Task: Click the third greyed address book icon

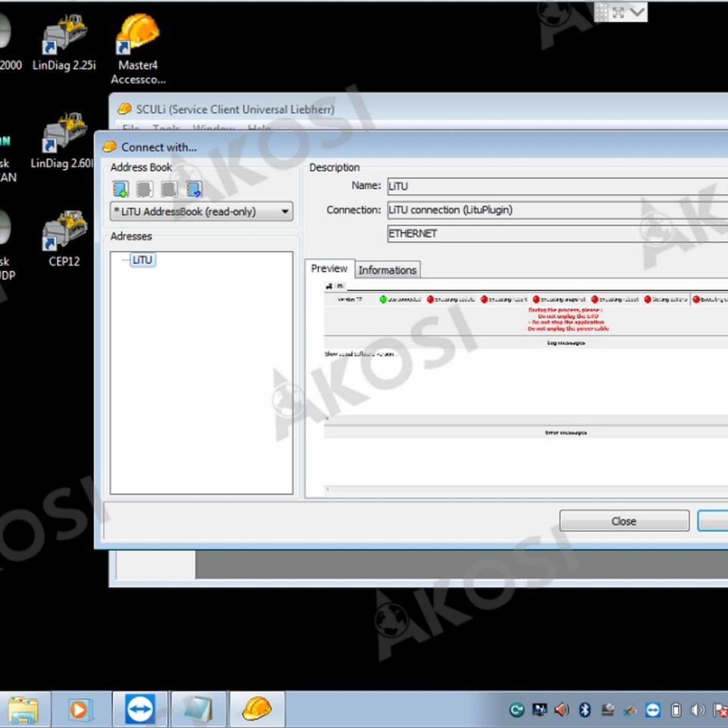Action: [169, 189]
